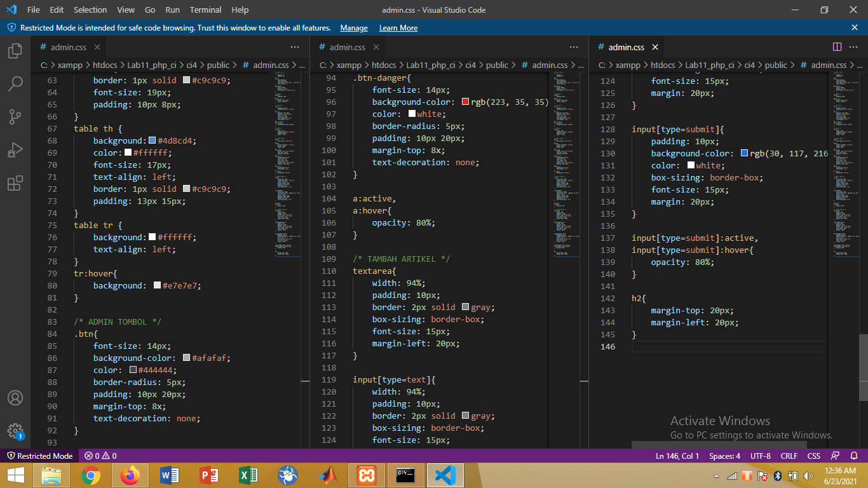The height and width of the screenshot is (488, 868).
Task: Open the Extensions icon
Action: click(x=15, y=182)
